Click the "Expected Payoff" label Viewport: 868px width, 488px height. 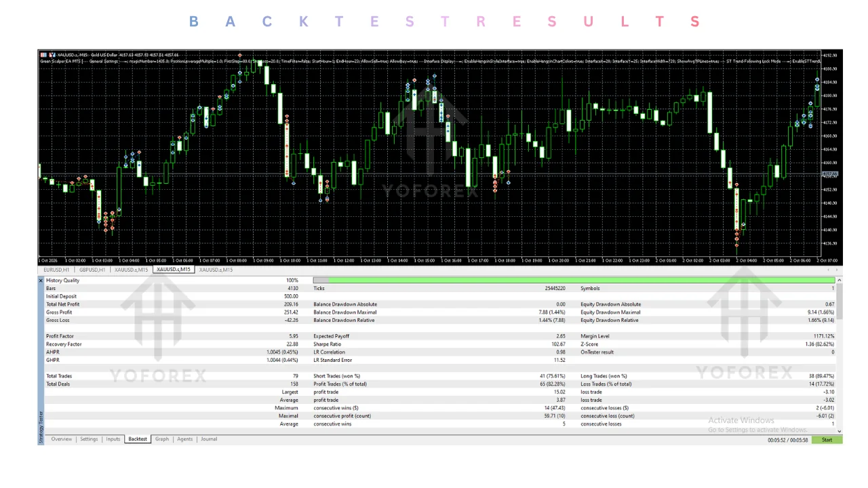(331, 336)
